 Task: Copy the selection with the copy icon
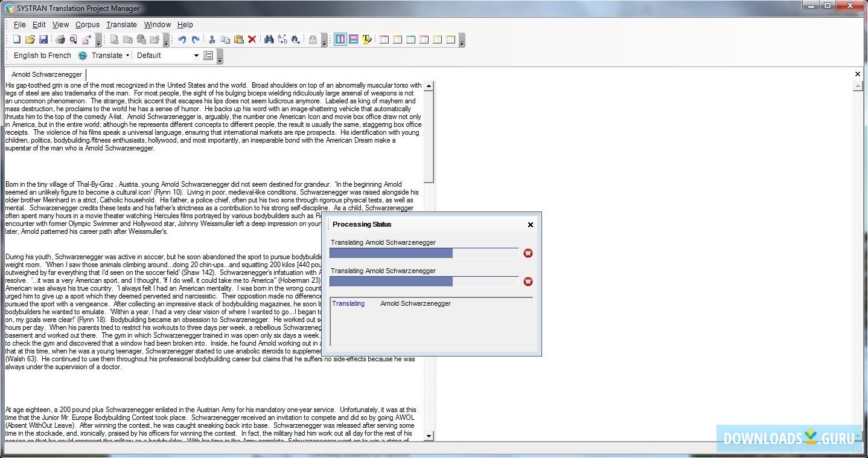pyautogui.click(x=225, y=40)
